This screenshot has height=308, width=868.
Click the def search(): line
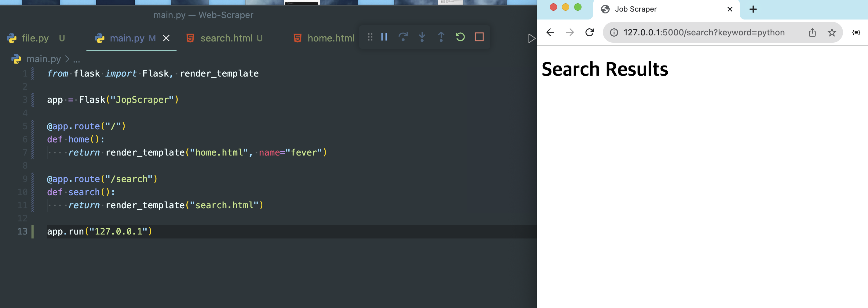click(x=81, y=192)
